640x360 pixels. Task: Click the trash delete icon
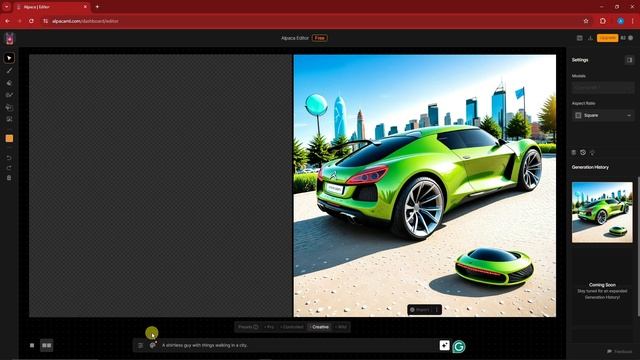[x=9, y=178]
